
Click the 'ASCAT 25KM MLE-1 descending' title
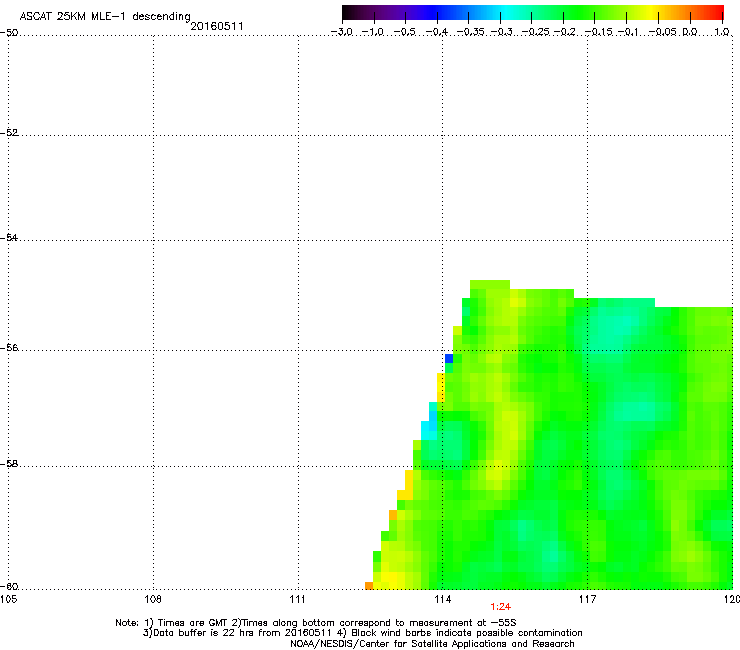[105, 16]
